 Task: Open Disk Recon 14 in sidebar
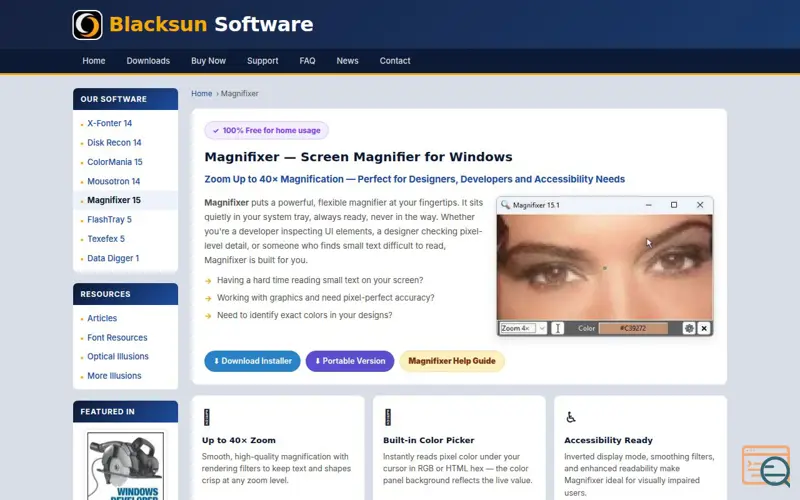(114, 142)
